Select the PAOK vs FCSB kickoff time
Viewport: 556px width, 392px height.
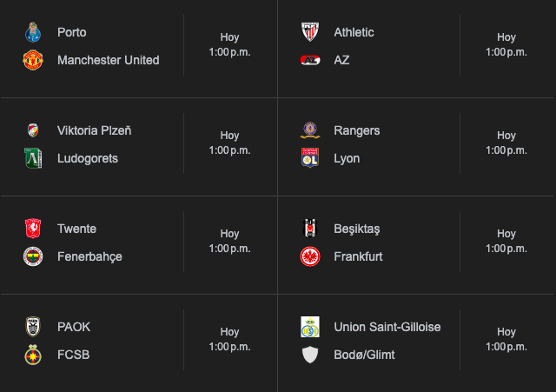coord(229,340)
